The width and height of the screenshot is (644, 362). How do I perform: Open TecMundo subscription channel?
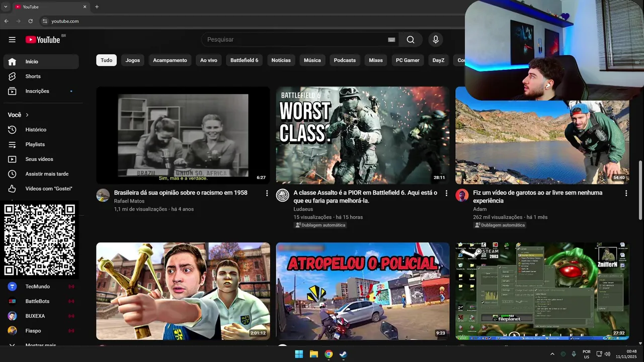(x=41, y=287)
